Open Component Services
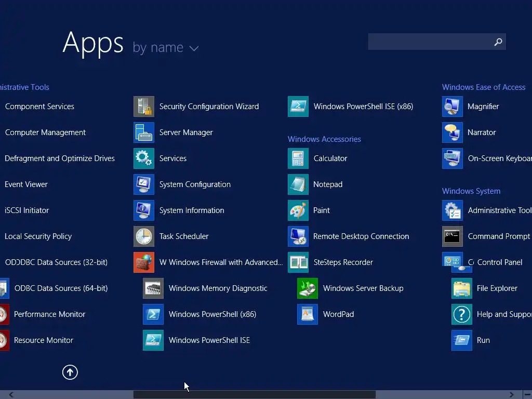This screenshot has height=399, width=532. 39,107
